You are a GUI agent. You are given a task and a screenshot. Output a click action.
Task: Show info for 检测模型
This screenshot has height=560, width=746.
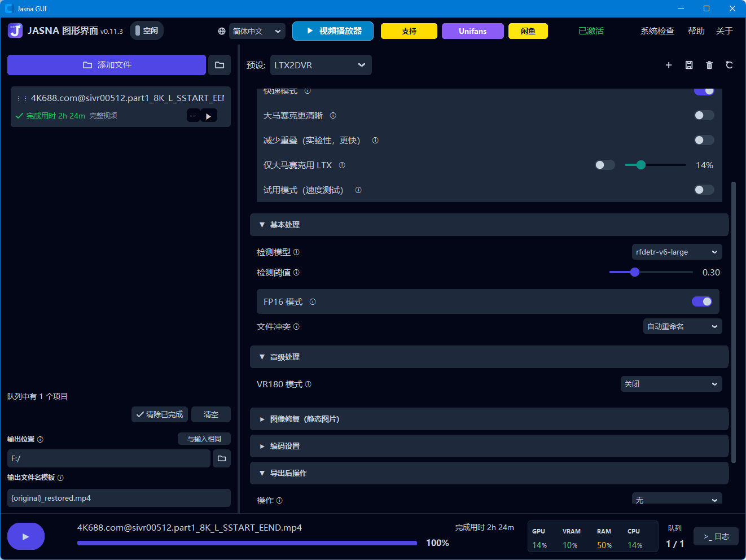coord(296,252)
